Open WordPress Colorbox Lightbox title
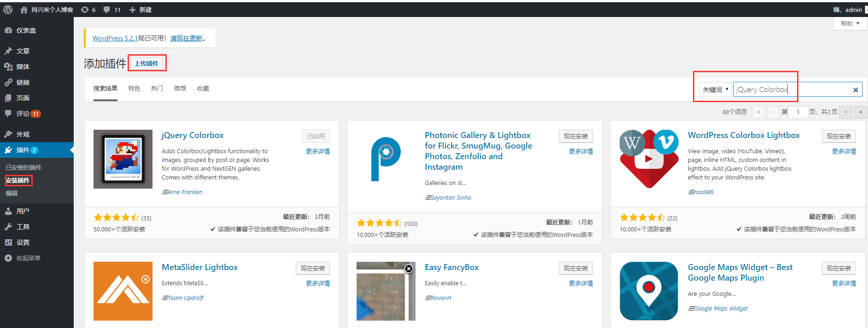Image resolution: width=868 pixels, height=328 pixels. (x=744, y=135)
